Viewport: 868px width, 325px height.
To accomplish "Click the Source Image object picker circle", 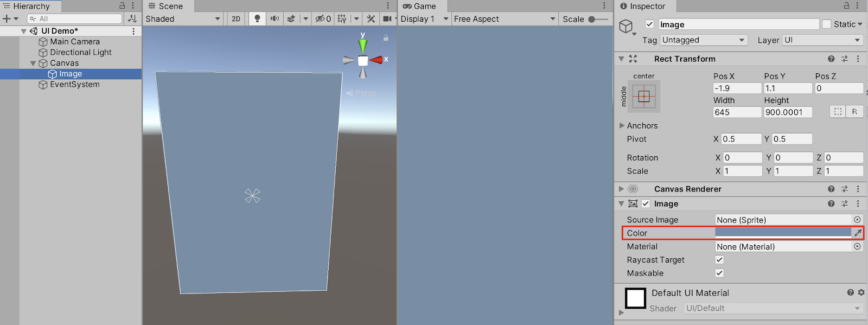I will pos(857,220).
